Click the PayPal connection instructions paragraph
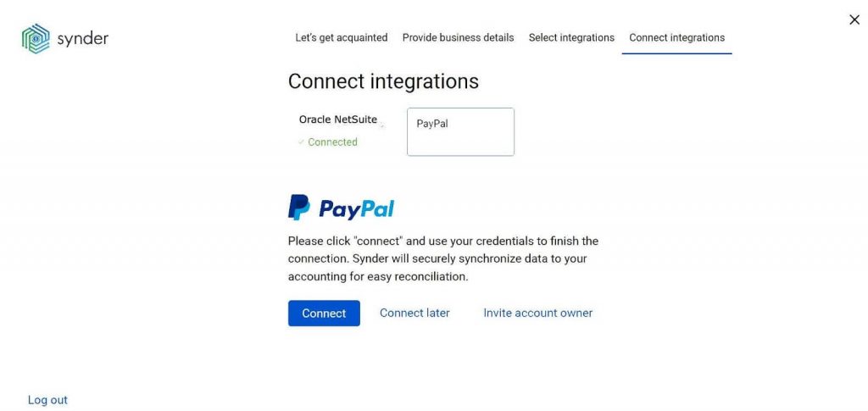 click(442, 259)
